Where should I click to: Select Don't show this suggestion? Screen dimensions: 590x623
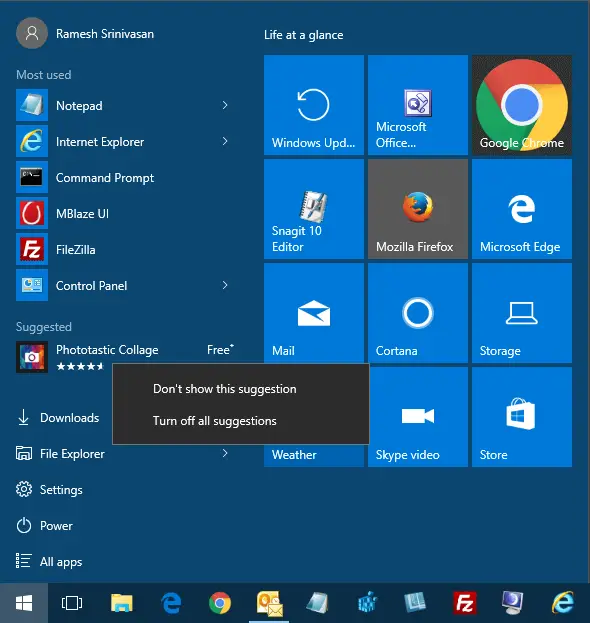(x=241, y=389)
